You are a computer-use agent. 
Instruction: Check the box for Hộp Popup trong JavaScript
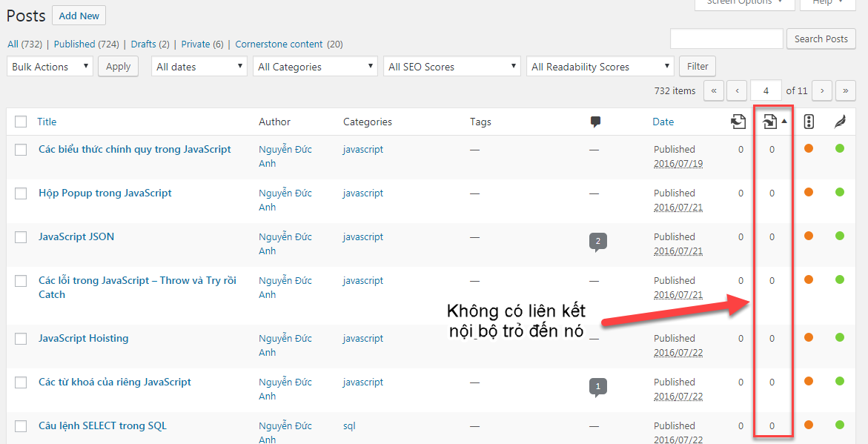tap(21, 193)
